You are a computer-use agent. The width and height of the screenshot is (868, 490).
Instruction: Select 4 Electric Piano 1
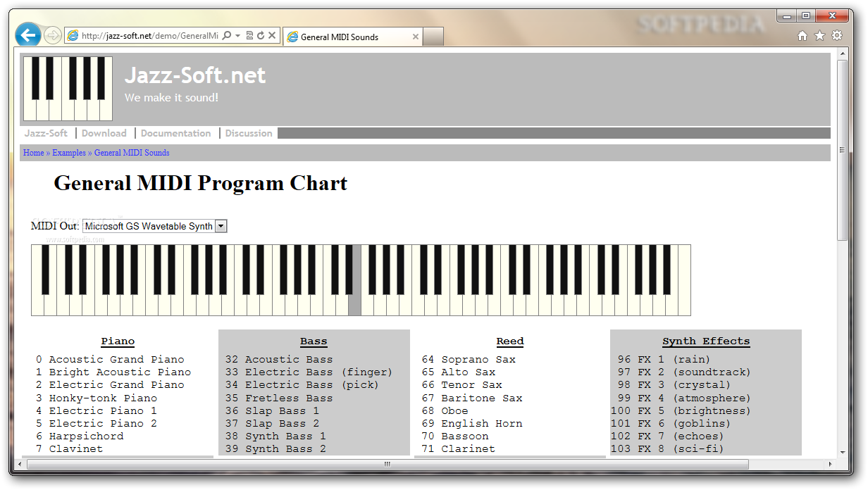click(97, 411)
